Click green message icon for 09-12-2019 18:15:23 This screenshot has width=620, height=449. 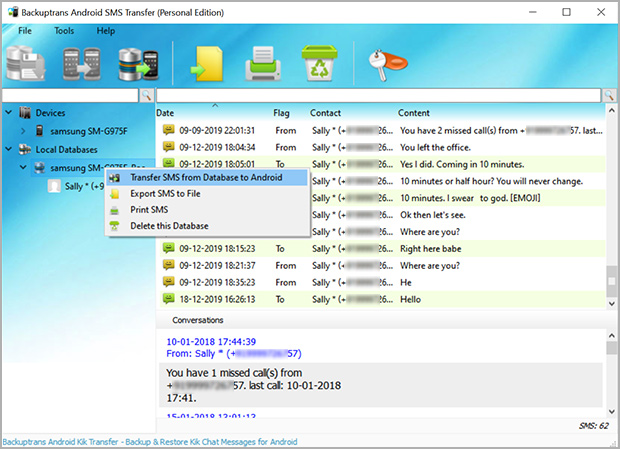(x=168, y=248)
